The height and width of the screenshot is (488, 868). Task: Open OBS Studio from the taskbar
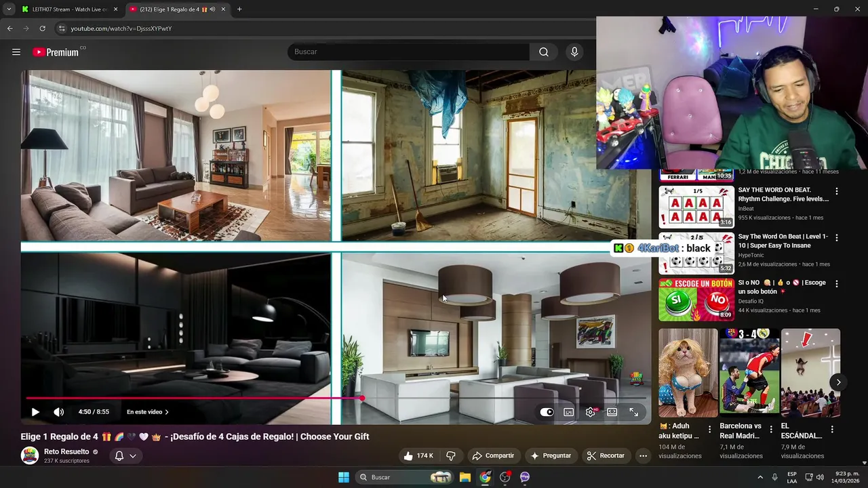tap(505, 477)
